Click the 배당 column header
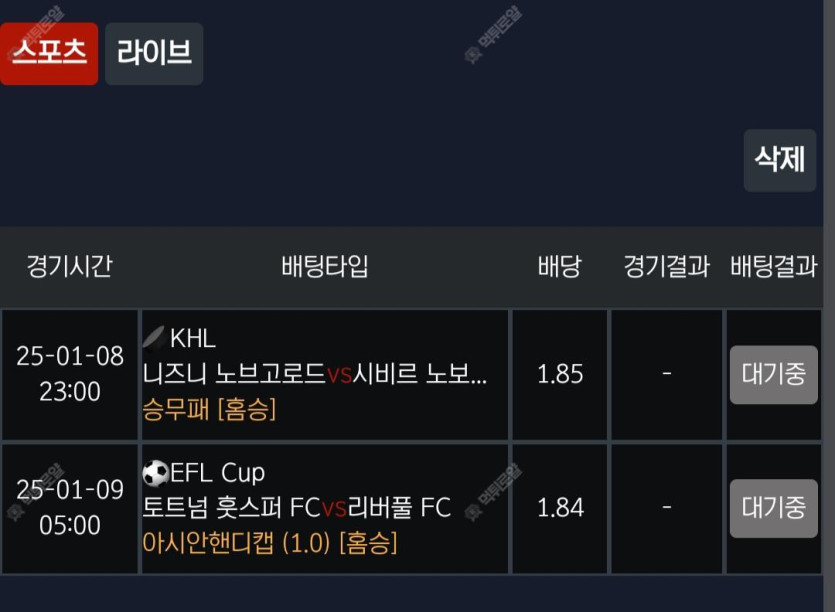Viewport: 835px width, 612px height. 559,267
